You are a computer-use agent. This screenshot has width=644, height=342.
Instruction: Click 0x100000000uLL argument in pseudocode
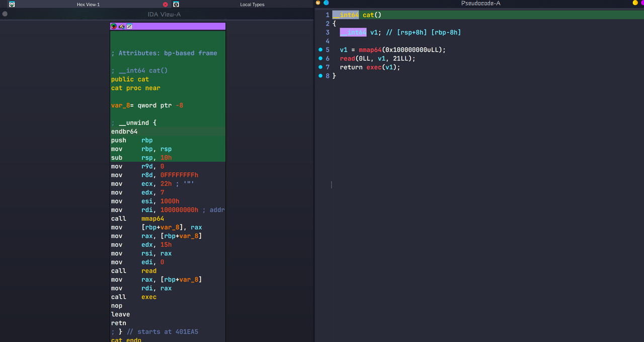[412, 50]
